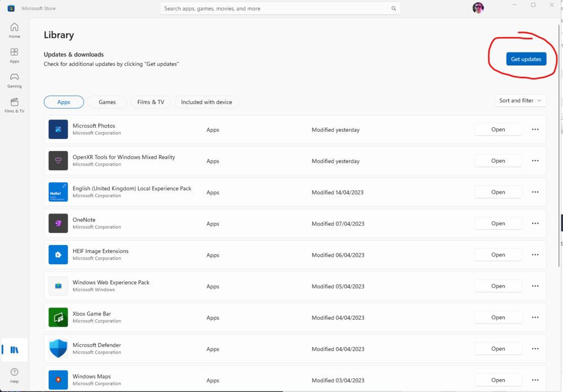
Task: Open more options for OneNote
Action: [535, 224]
